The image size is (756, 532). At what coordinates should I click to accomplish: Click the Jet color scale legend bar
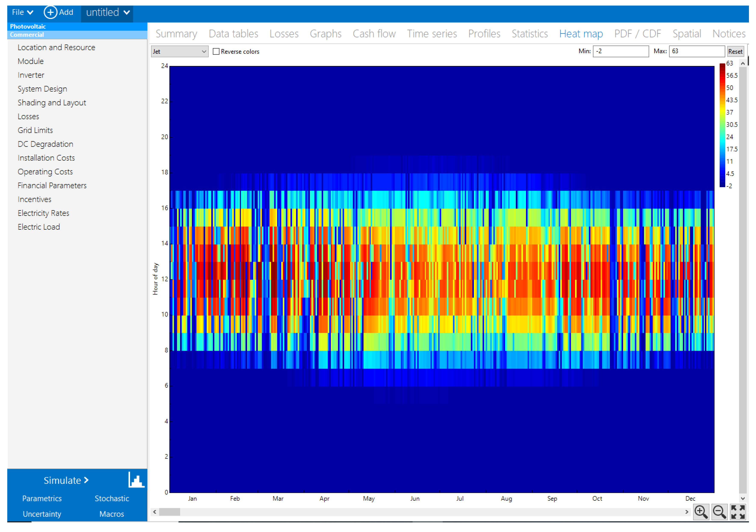(722, 125)
